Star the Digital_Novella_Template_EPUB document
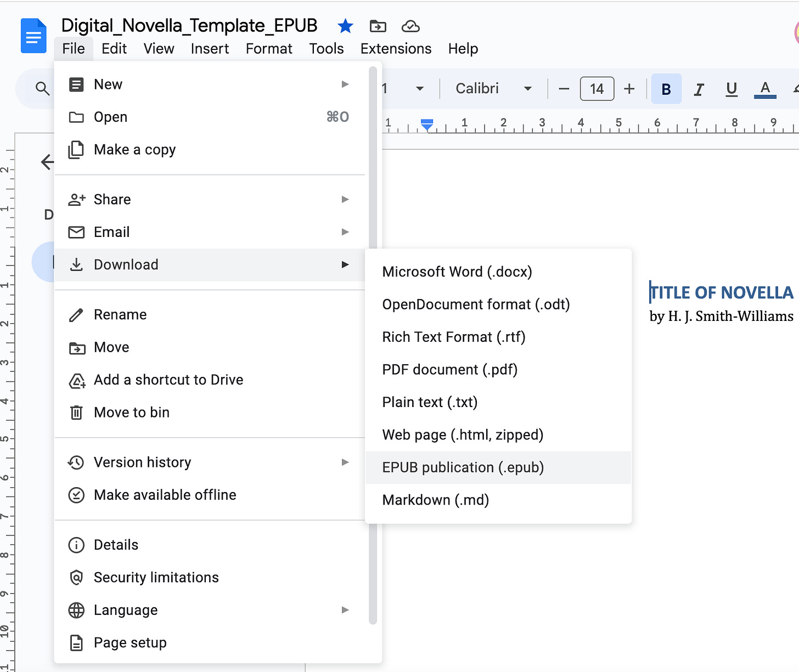The height and width of the screenshot is (672, 799). [x=345, y=26]
